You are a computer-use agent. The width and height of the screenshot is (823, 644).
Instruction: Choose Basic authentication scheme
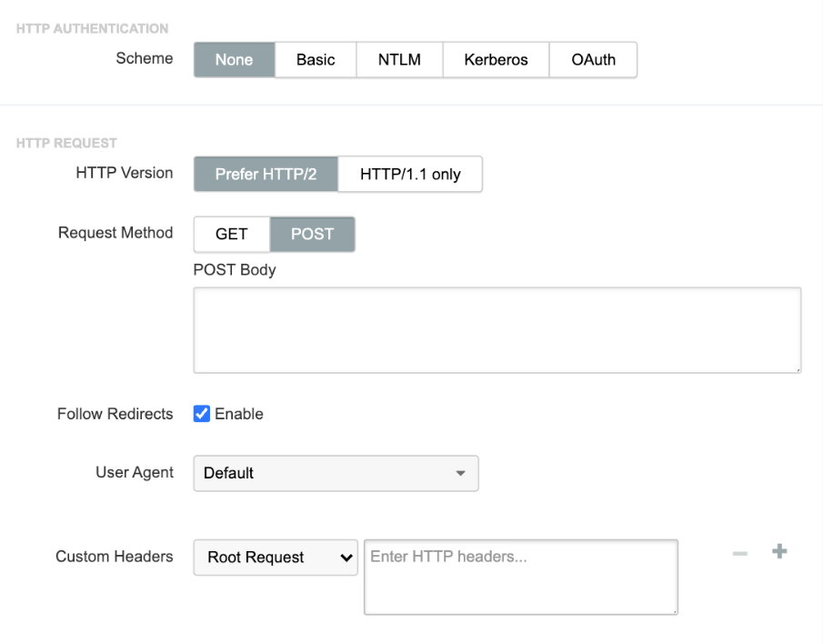pos(316,60)
